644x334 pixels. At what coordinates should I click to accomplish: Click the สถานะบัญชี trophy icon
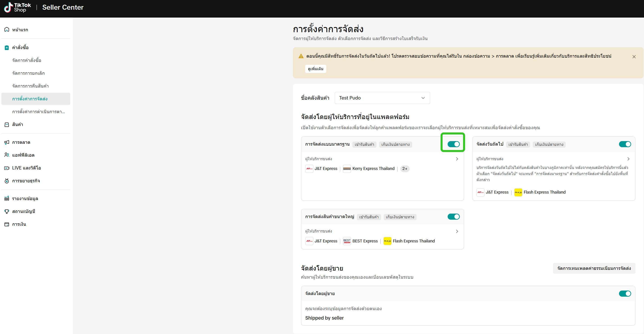tap(7, 211)
